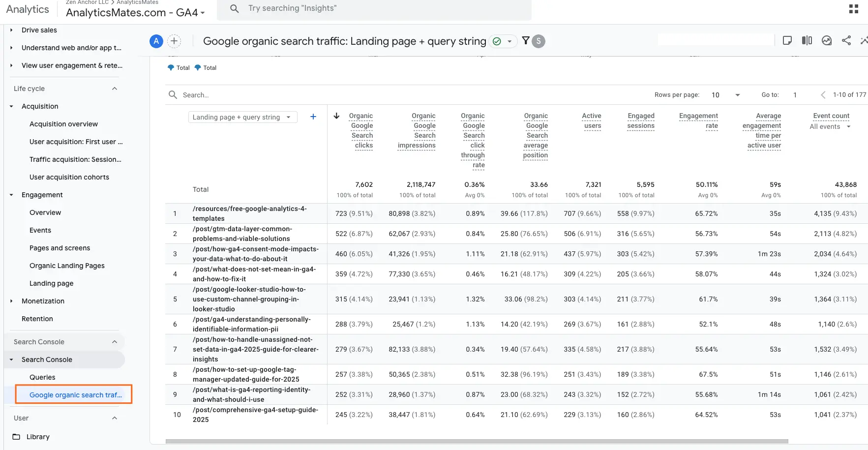Sort by Engaged sessions column header
This screenshot has height=450, width=868.
pyautogui.click(x=641, y=120)
